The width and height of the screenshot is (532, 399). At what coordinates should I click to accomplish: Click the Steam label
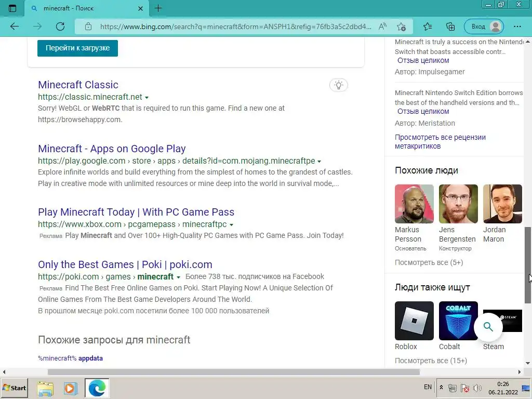494,347
